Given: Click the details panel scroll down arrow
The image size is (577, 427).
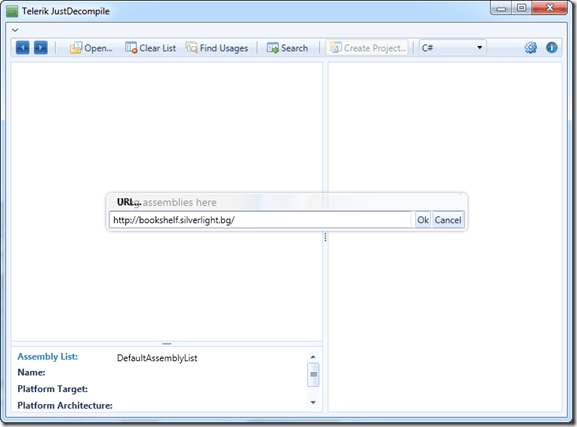Looking at the screenshot, I should tap(313, 402).
